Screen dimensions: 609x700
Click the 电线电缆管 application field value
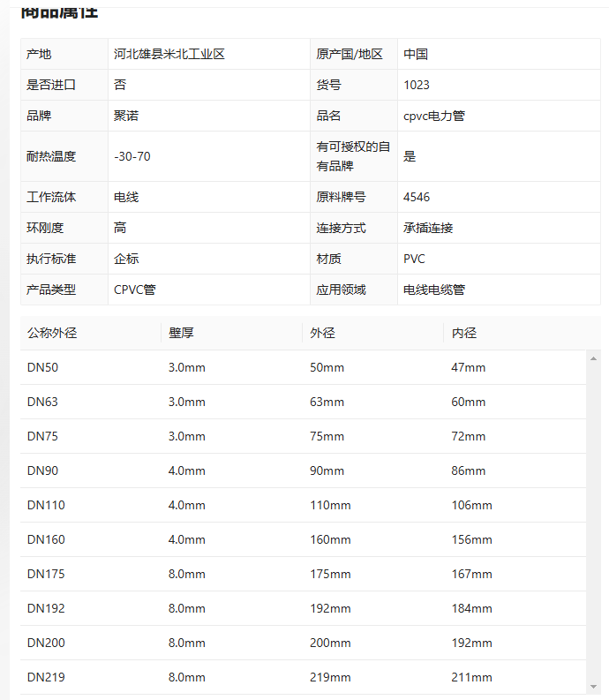(434, 290)
